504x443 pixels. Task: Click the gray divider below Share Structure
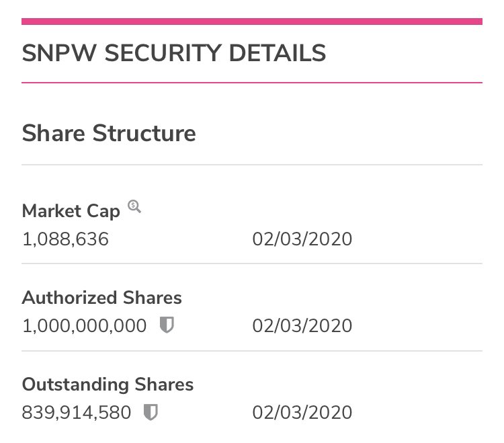coord(252,165)
